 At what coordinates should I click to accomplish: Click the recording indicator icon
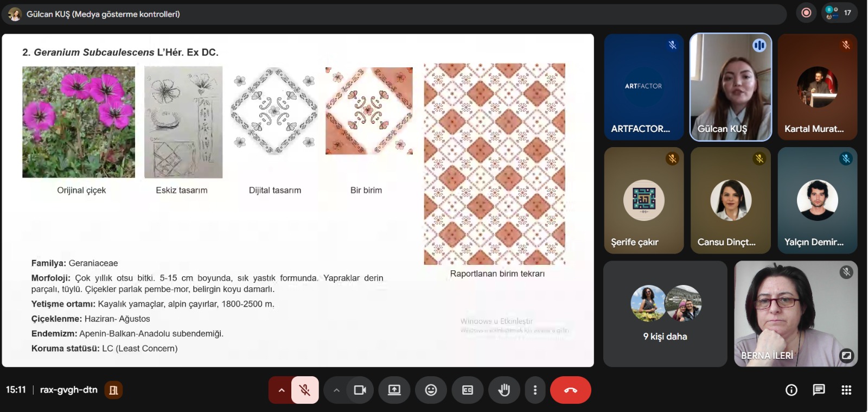(806, 12)
